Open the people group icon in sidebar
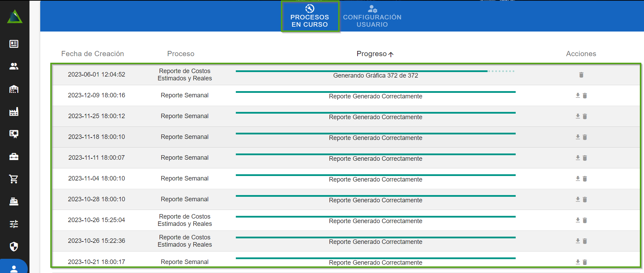644x273 pixels. tap(14, 66)
